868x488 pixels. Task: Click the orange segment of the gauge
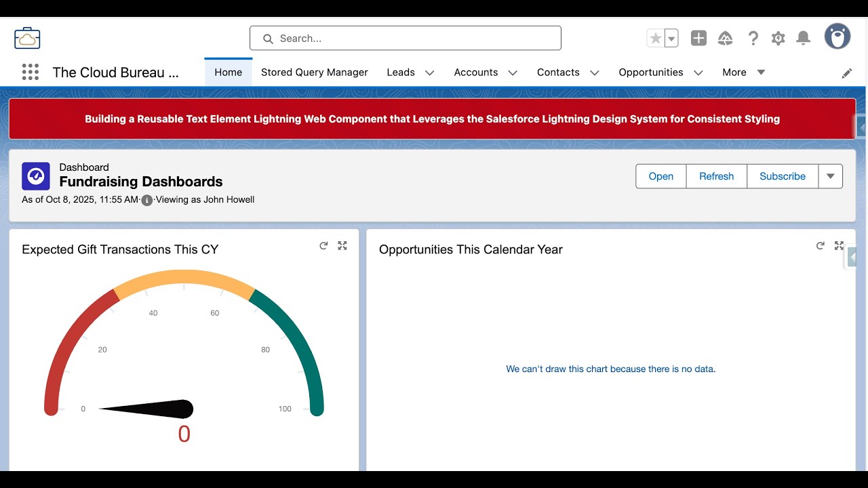click(184, 277)
